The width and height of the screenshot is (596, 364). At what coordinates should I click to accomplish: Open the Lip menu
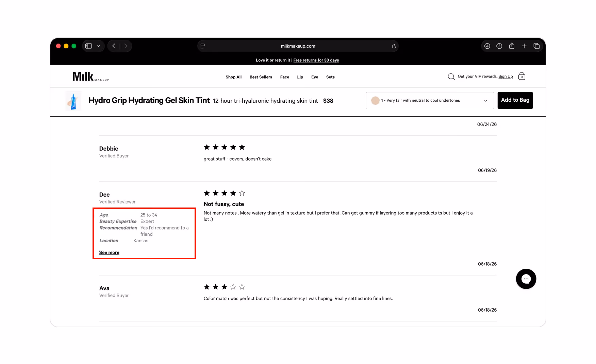(300, 77)
